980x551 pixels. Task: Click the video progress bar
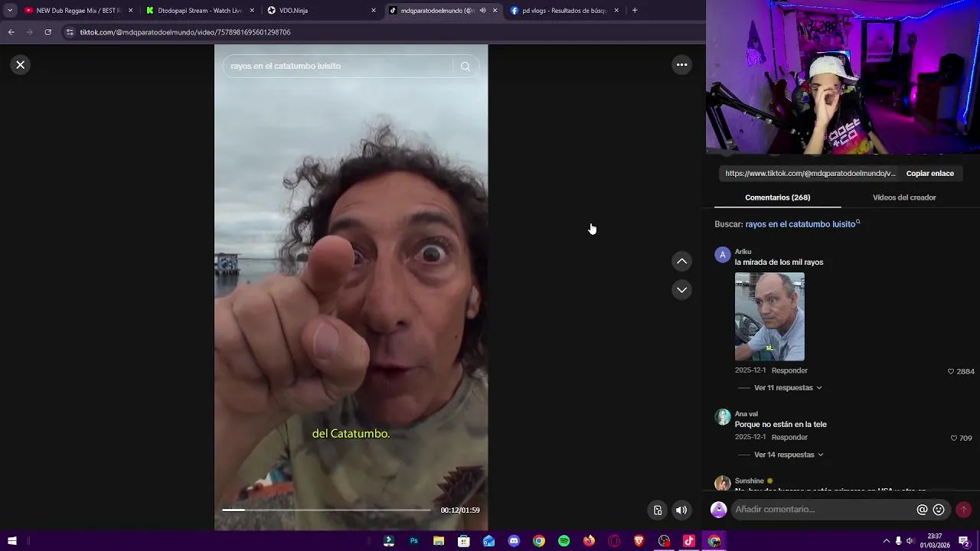tap(327, 510)
